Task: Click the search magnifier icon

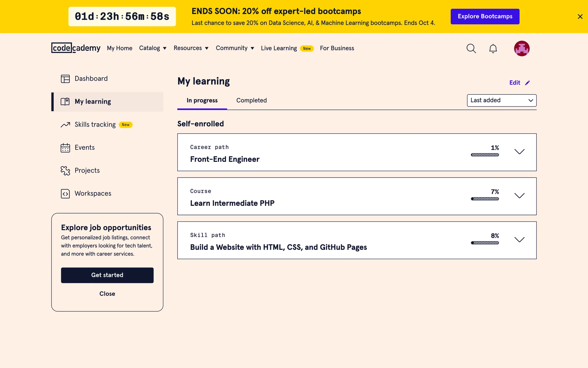Action: 471,48
